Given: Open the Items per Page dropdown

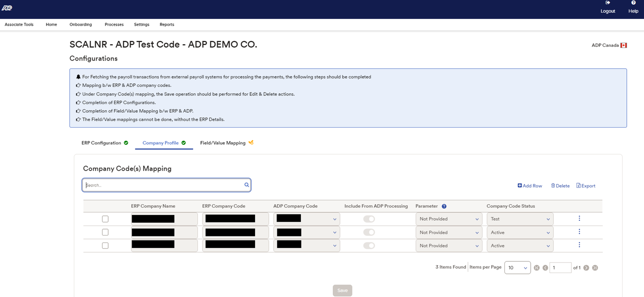Looking at the screenshot, I should pyautogui.click(x=517, y=267).
